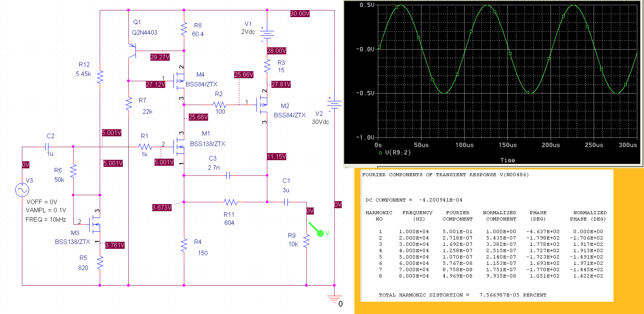This screenshot has width=644, height=314.
Task: Click the VOFF = 0V parameter
Action: [42, 202]
